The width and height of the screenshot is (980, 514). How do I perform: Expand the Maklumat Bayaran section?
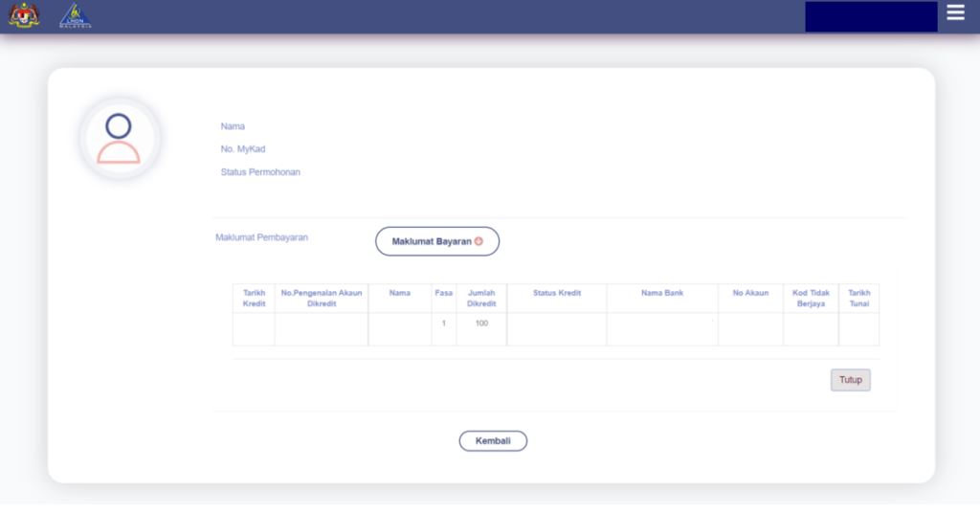[x=436, y=241]
